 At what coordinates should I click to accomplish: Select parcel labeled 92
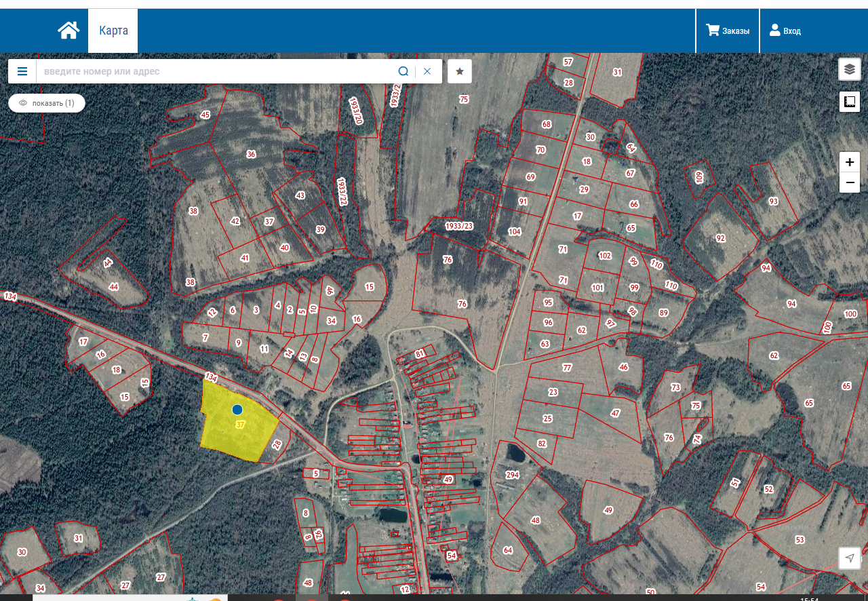pos(720,238)
